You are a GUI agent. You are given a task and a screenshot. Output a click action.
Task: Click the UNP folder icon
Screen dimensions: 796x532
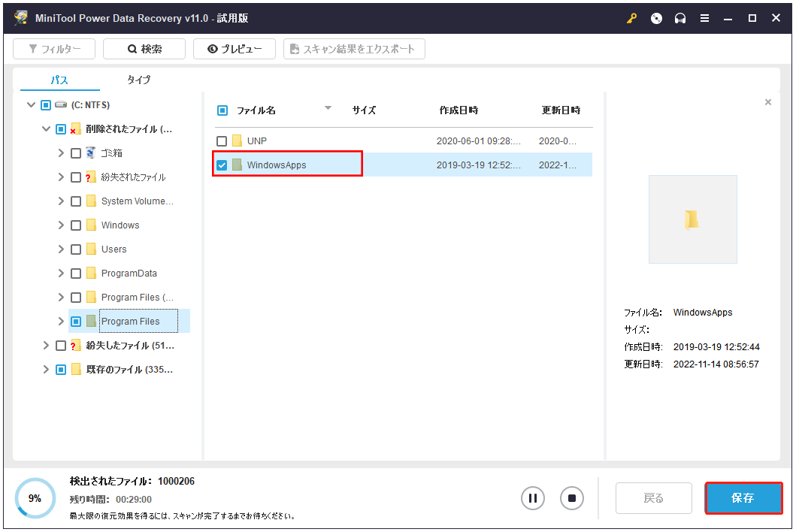coord(237,141)
